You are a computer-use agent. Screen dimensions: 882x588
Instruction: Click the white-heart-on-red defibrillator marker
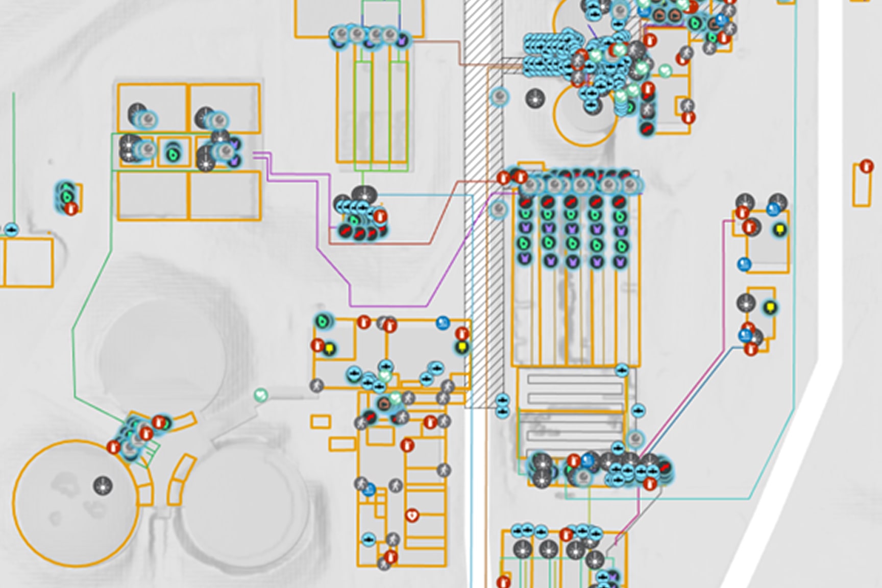pyautogui.click(x=412, y=516)
